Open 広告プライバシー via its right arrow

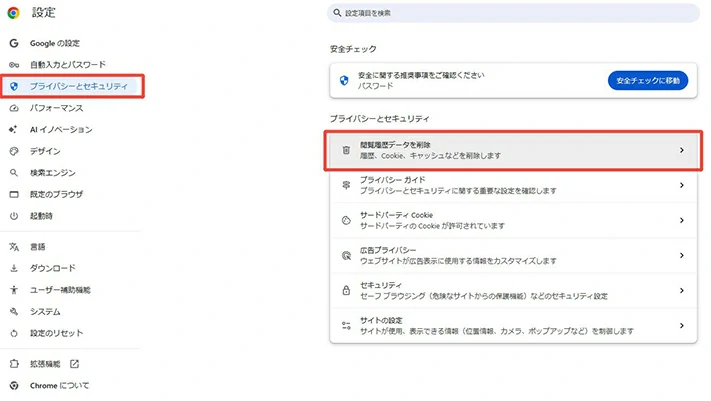tap(681, 255)
